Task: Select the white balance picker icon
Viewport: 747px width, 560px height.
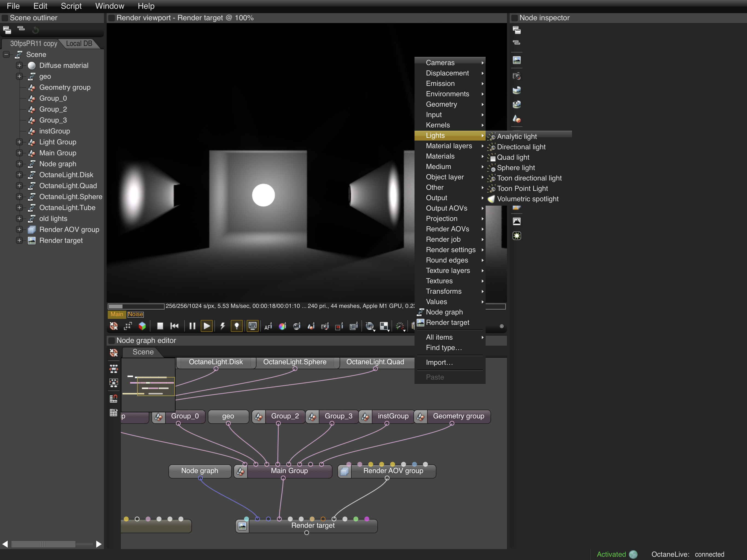Action: [x=282, y=326]
